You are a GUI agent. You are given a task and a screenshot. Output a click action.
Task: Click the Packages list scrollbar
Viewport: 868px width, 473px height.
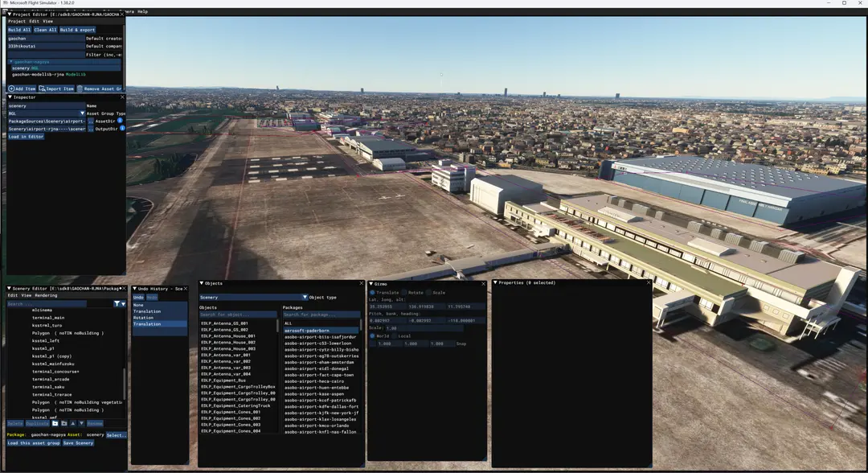coord(362,323)
